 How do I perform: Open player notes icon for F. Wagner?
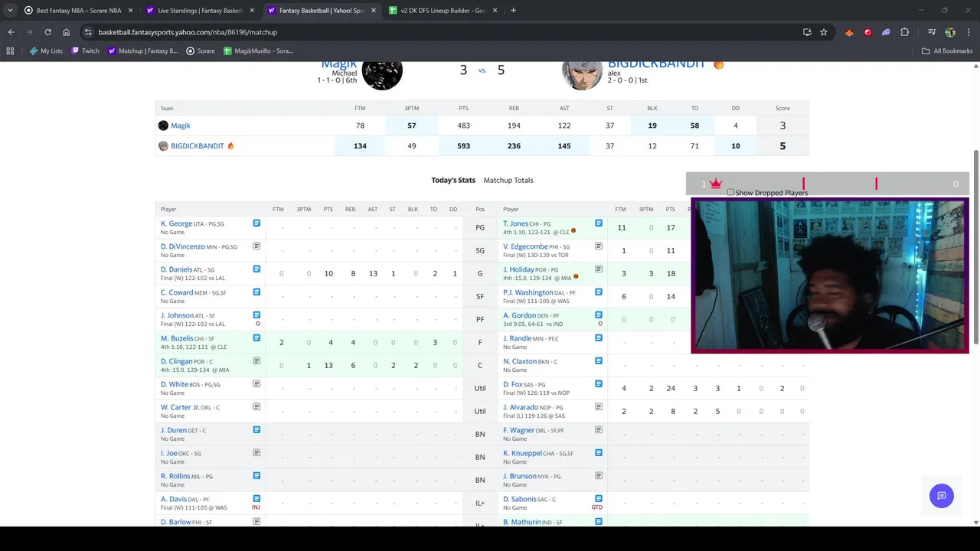599,430
